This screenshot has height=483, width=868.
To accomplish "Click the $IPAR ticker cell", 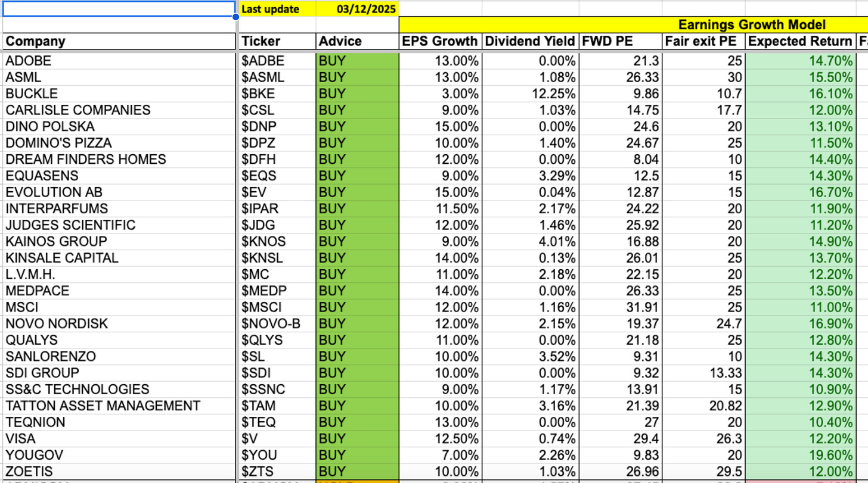I will tap(277, 208).
